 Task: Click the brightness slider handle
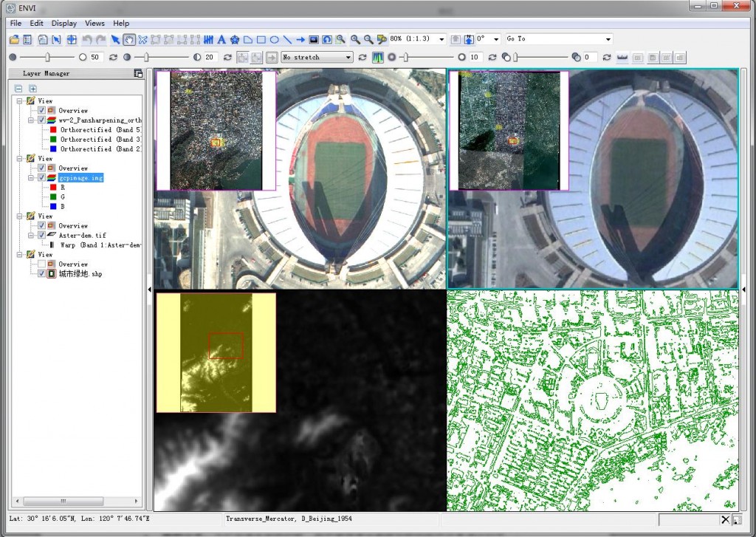(x=48, y=57)
